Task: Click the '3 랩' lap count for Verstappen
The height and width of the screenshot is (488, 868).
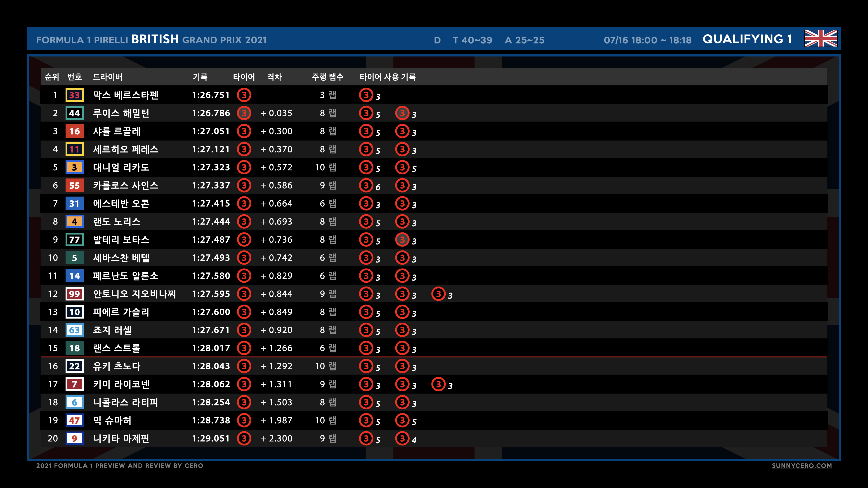Action: click(328, 95)
